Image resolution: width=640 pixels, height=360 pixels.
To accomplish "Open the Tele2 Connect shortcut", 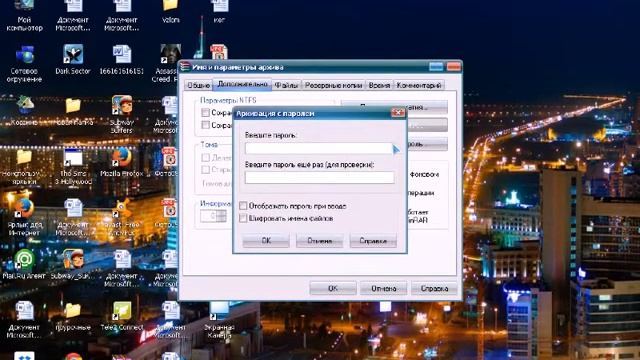I will pyautogui.click(x=122, y=316).
